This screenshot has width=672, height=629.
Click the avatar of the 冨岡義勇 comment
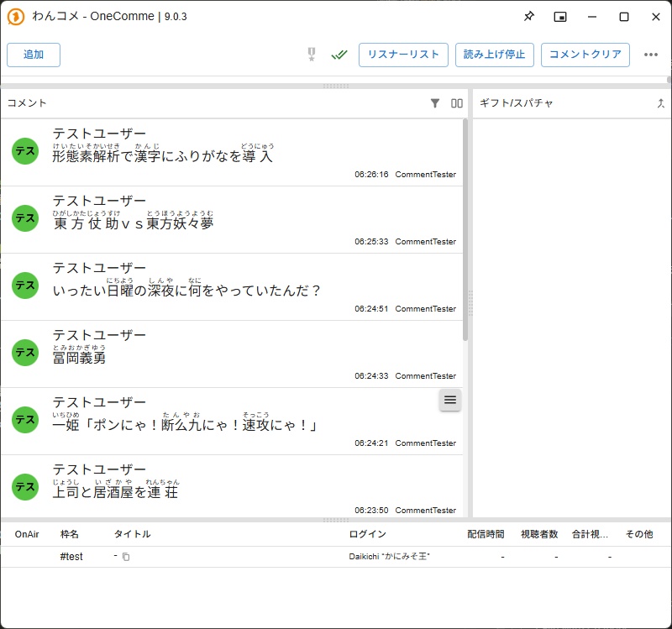(x=25, y=353)
